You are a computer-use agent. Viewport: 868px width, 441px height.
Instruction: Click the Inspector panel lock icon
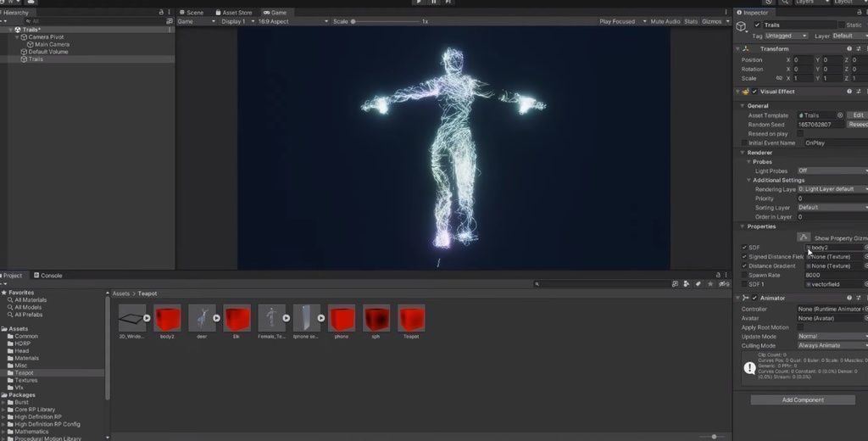[860, 12]
